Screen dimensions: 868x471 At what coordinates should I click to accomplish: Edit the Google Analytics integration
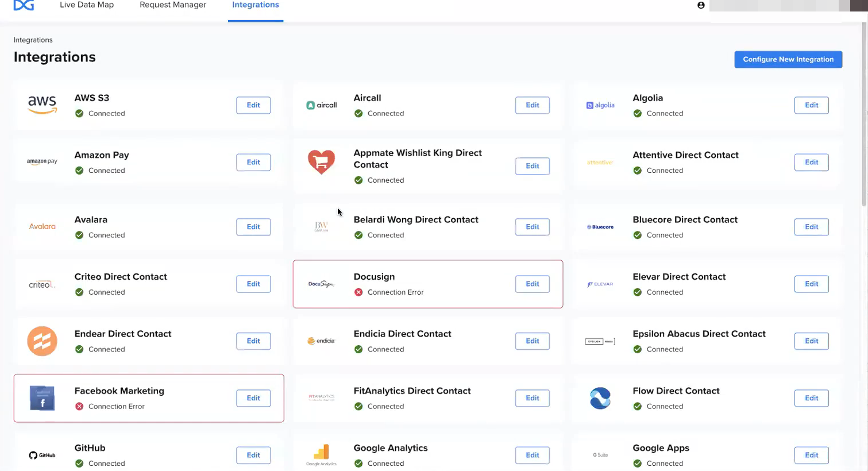coord(533,455)
